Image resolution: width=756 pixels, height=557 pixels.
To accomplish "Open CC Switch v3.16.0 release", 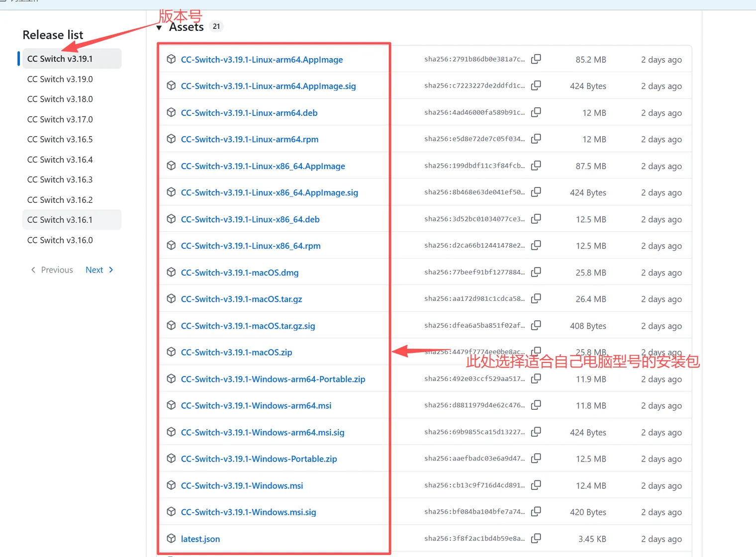I will click(x=72, y=240).
